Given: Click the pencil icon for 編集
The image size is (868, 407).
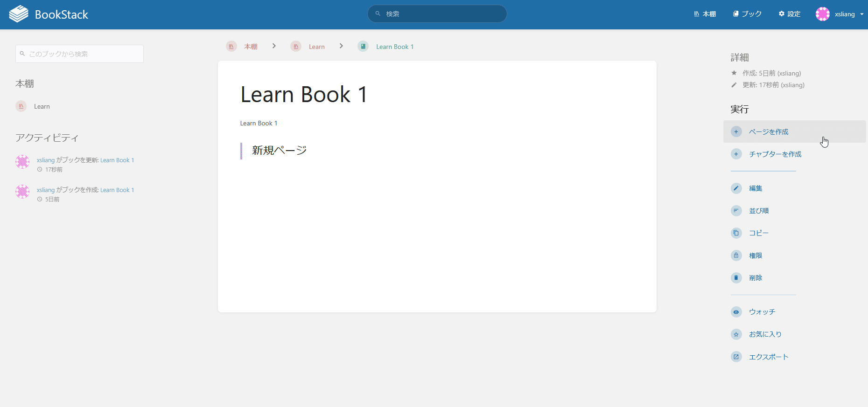Looking at the screenshot, I should 736,188.
